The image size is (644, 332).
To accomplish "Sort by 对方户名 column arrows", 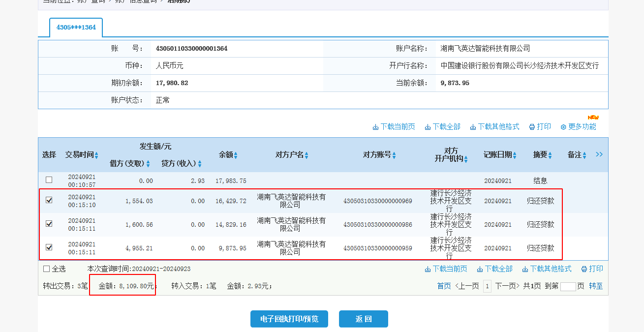I will pyautogui.click(x=307, y=155).
